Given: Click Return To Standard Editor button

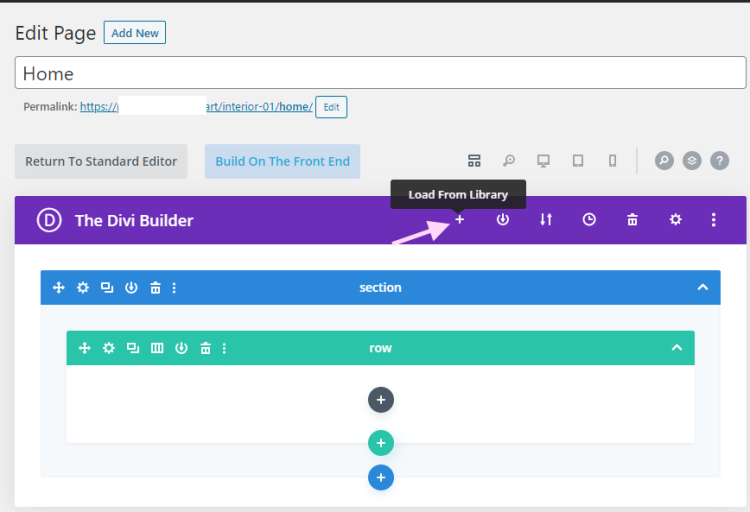Looking at the screenshot, I should pyautogui.click(x=101, y=161).
